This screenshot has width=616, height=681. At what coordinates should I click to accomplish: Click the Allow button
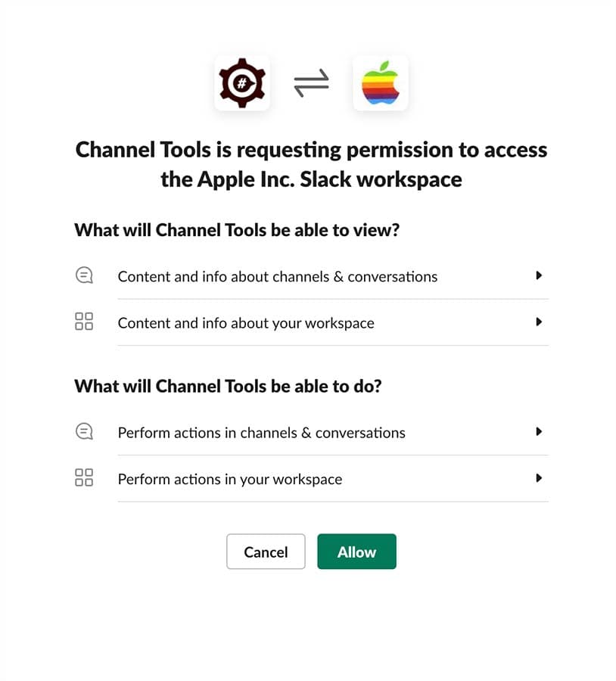[x=356, y=552]
